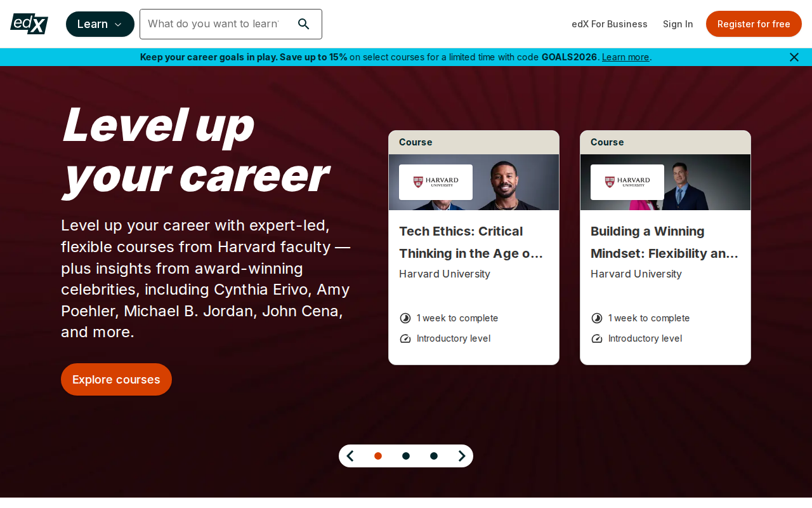Click the Sign In link
The height and width of the screenshot is (508, 812).
pos(678,24)
